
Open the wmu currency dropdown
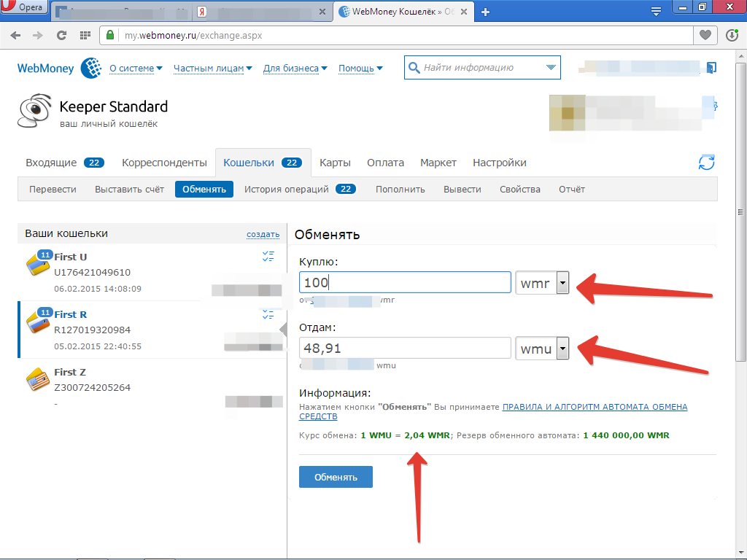coord(562,349)
